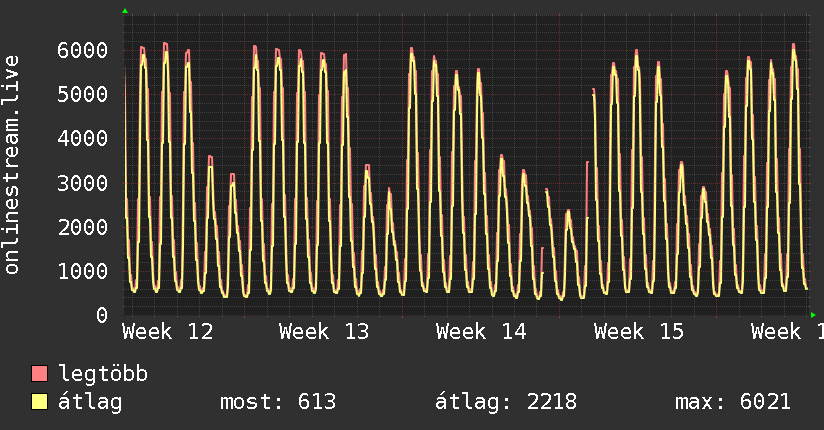Click the 0 y-axis value
The width and height of the screenshot is (824, 430).
(x=102, y=315)
